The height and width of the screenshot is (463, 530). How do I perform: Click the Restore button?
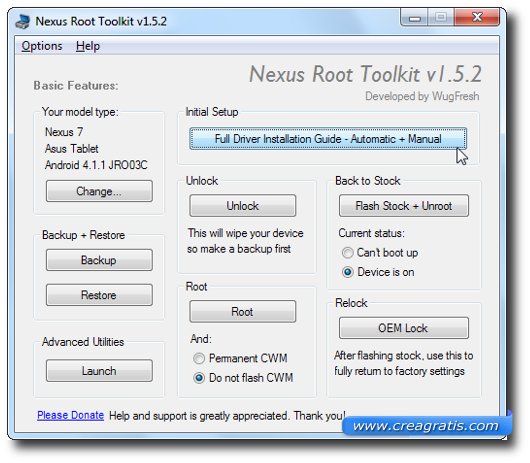coord(99,295)
